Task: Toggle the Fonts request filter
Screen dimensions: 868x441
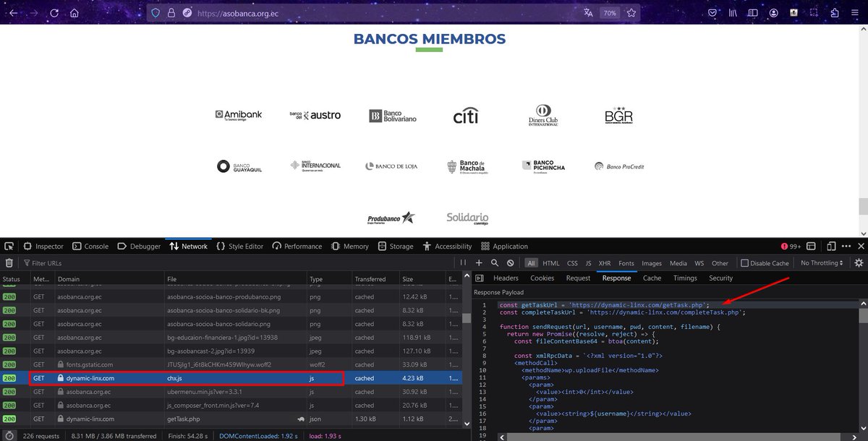Action: 626,263
